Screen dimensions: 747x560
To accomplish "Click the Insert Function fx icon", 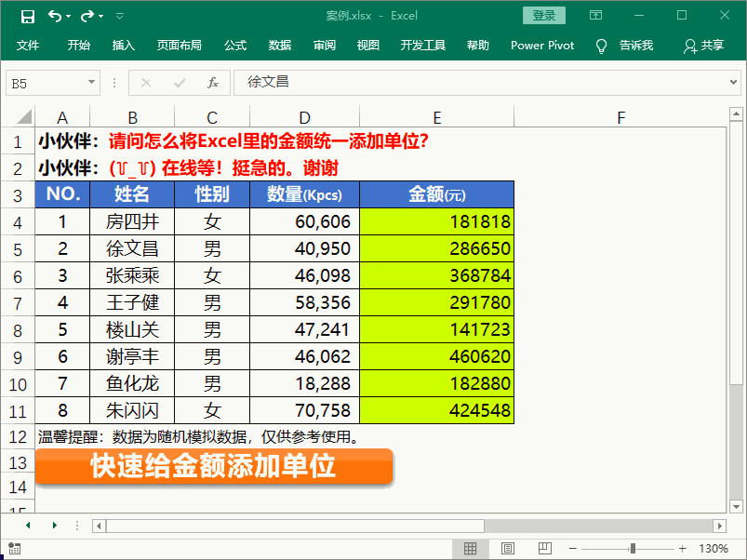I will point(212,83).
